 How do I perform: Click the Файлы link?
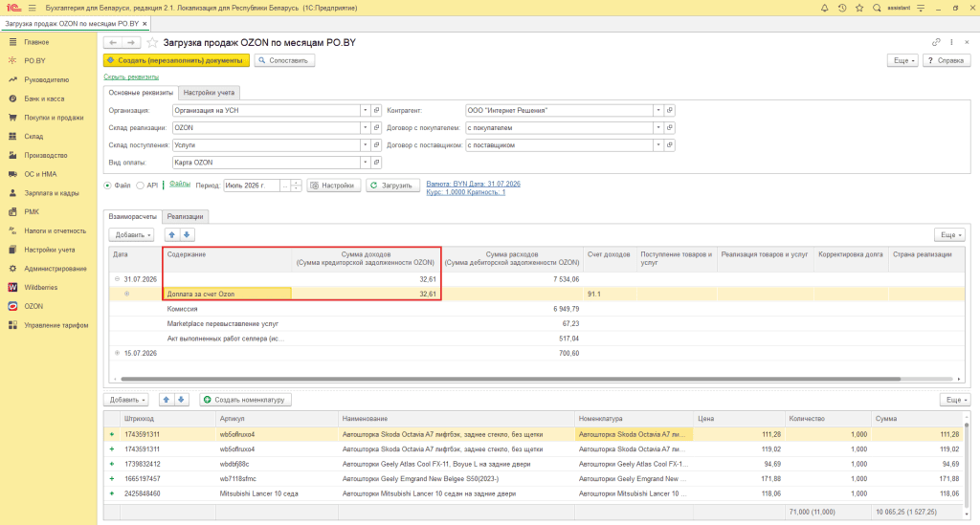[179, 185]
